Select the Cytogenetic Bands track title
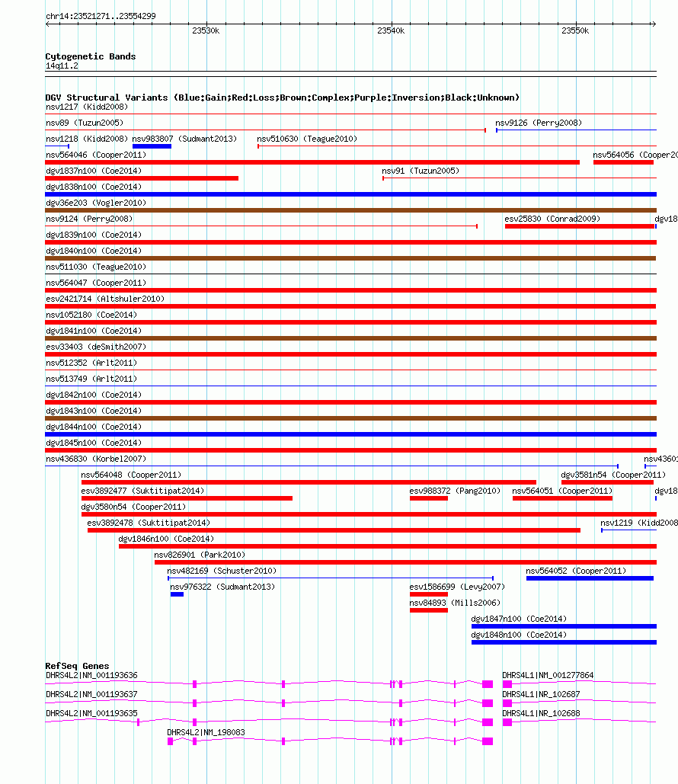The height and width of the screenshot is (784, 678). [91, 56]
